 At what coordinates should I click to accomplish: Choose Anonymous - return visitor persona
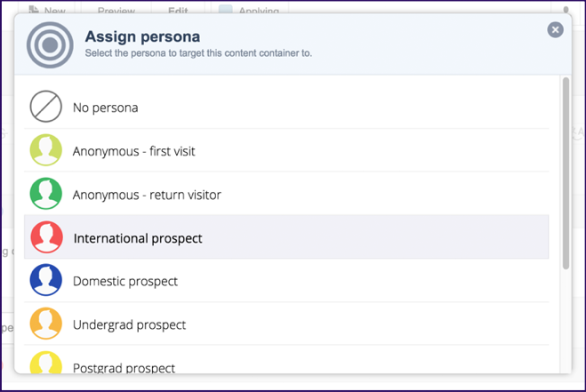coord(286,194)
